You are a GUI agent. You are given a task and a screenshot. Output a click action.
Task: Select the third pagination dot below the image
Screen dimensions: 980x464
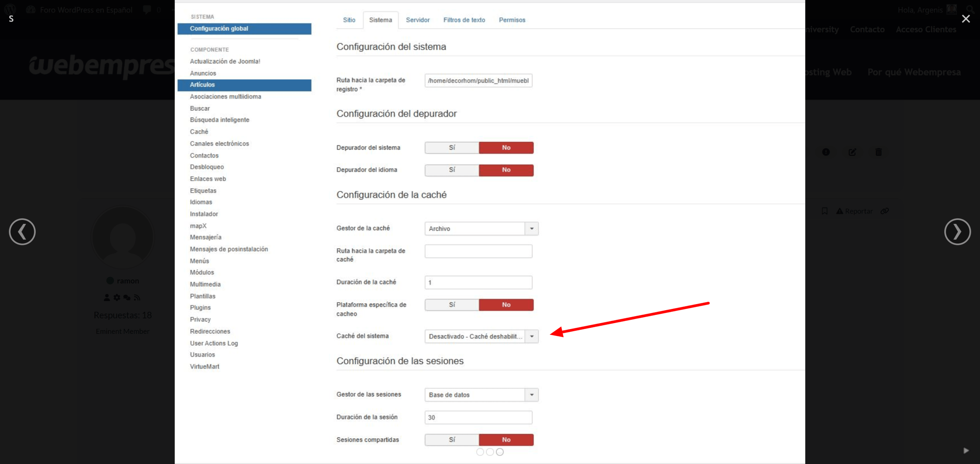500,452
